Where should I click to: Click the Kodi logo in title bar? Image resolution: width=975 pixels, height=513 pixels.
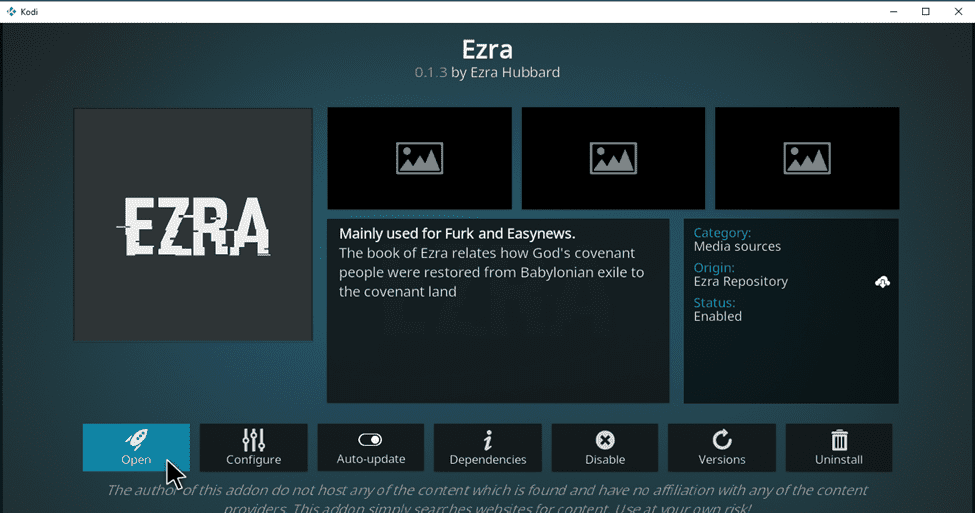(11, 11)
